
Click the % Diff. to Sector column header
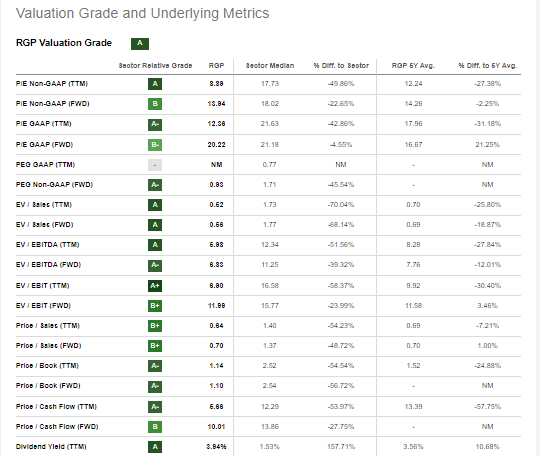tap(341, 65)
